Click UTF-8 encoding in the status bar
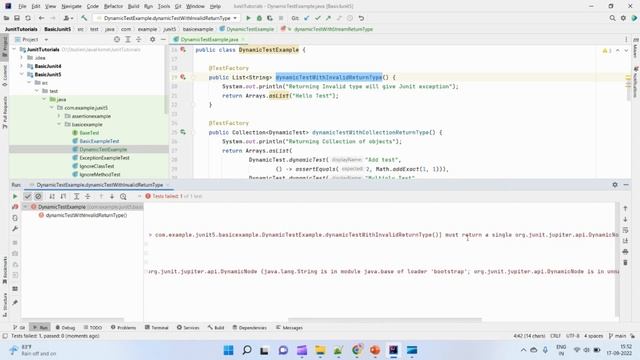 572,336
